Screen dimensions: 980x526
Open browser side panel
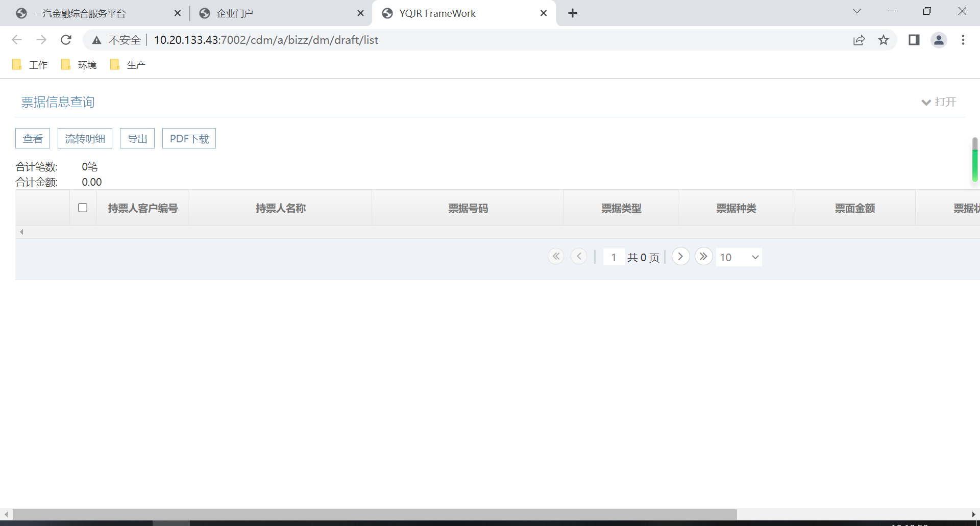point(914,40)
